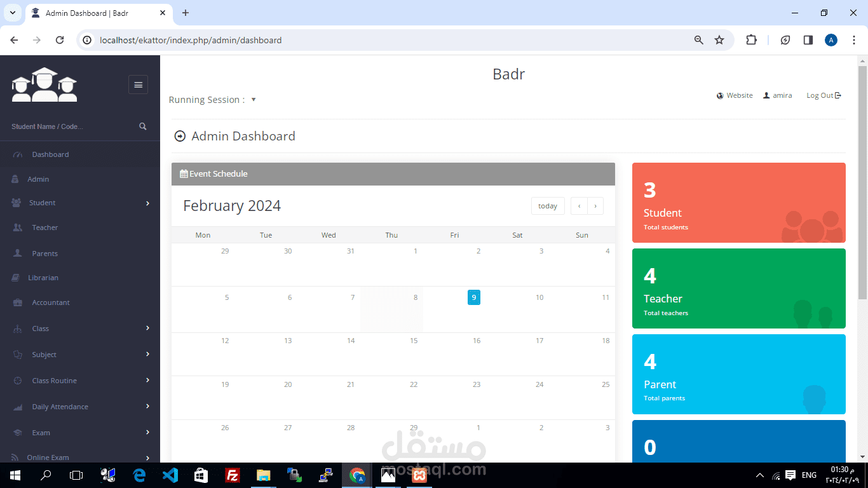868x488 pixels.
Task: Click the Accountant briefcase icon in sidebar
Action: pyautogui.click(x=18, y=302)
